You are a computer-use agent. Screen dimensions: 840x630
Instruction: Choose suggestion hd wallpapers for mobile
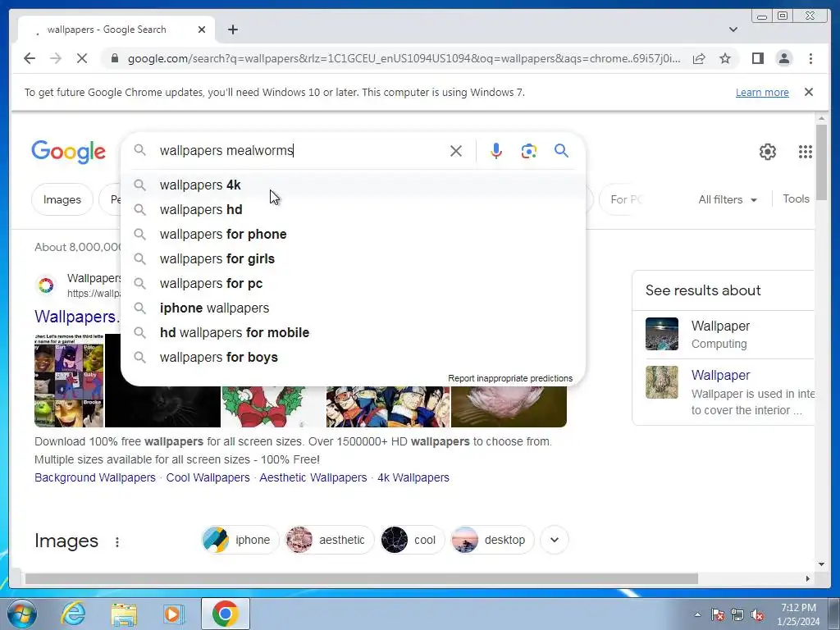coord(353,333)
